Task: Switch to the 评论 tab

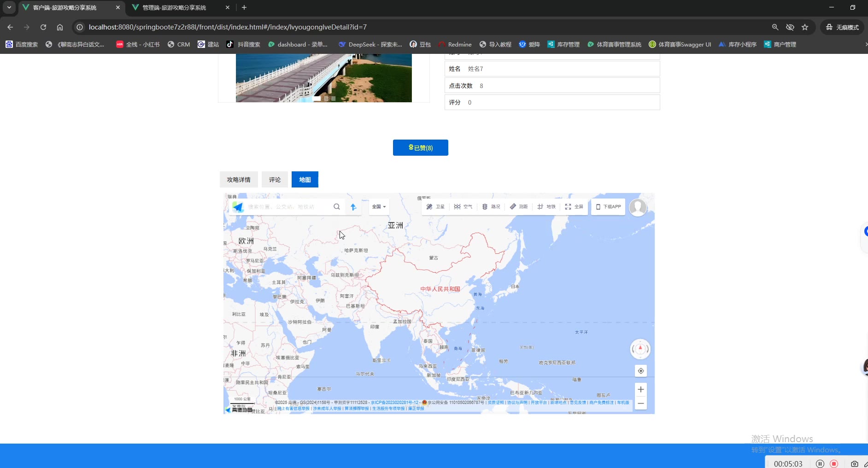Action: [x=275, y=180]
